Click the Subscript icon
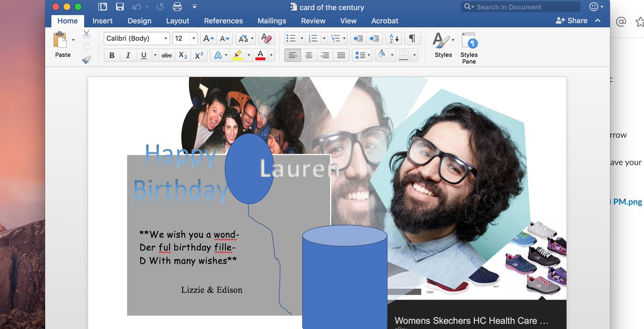The image size is (644, 329). [183, 55]
